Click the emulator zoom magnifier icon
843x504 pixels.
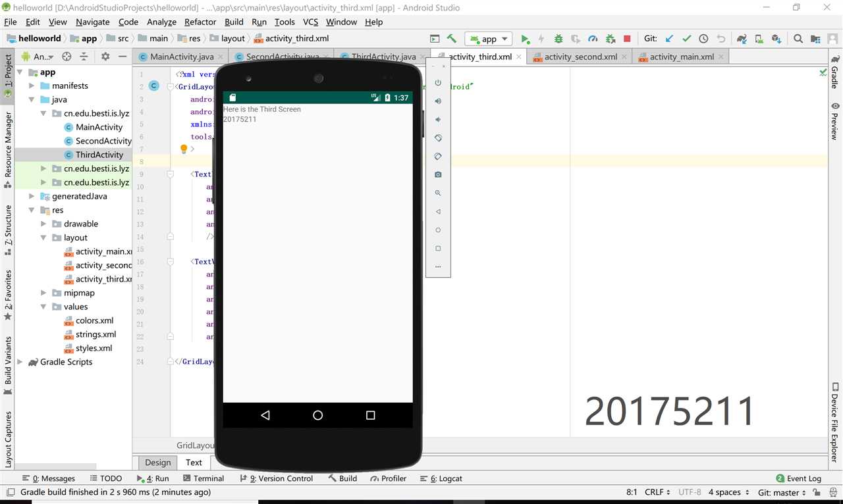coord(438,193)
